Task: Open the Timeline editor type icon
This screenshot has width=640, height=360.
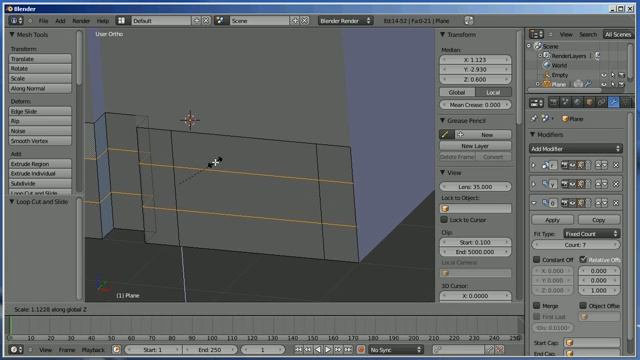Action: click(16, 349)
